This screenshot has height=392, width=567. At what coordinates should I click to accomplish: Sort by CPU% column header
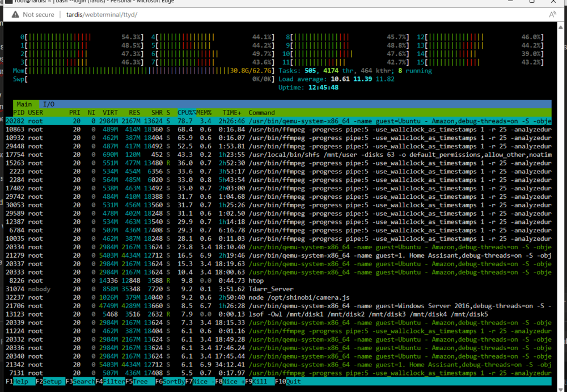(187, 113)
